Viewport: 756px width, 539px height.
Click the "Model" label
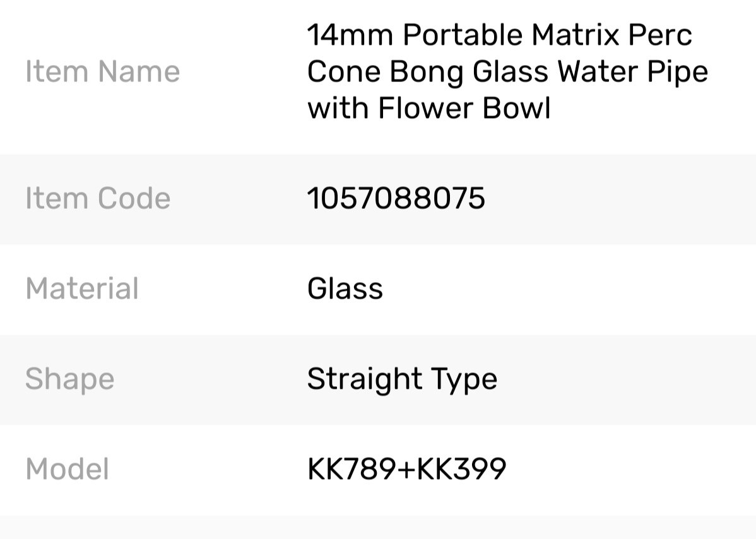click(68, 470)
